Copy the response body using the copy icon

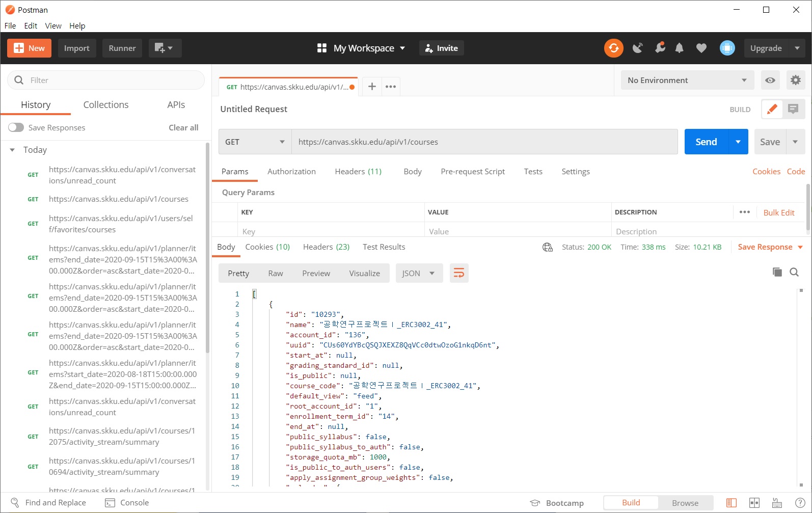click(777, 272)
